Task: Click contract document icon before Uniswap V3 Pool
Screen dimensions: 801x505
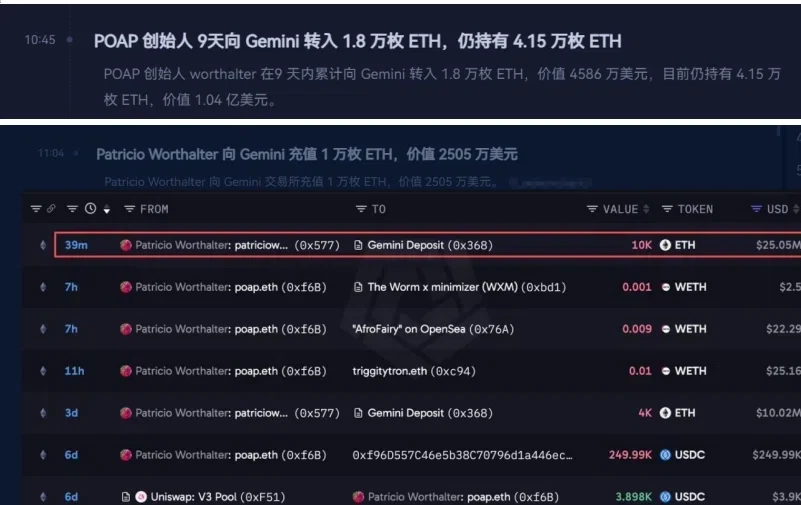Action: click(126, 497)
